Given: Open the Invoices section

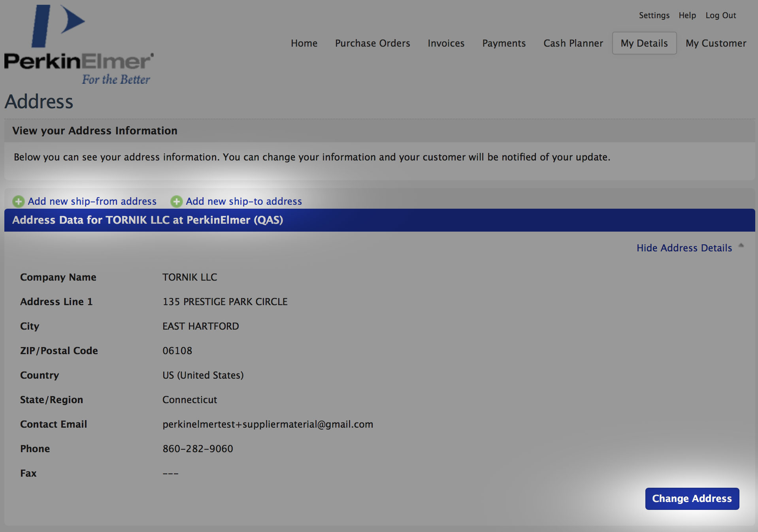Looking at the screenshot, I should [x=446, y=43].
